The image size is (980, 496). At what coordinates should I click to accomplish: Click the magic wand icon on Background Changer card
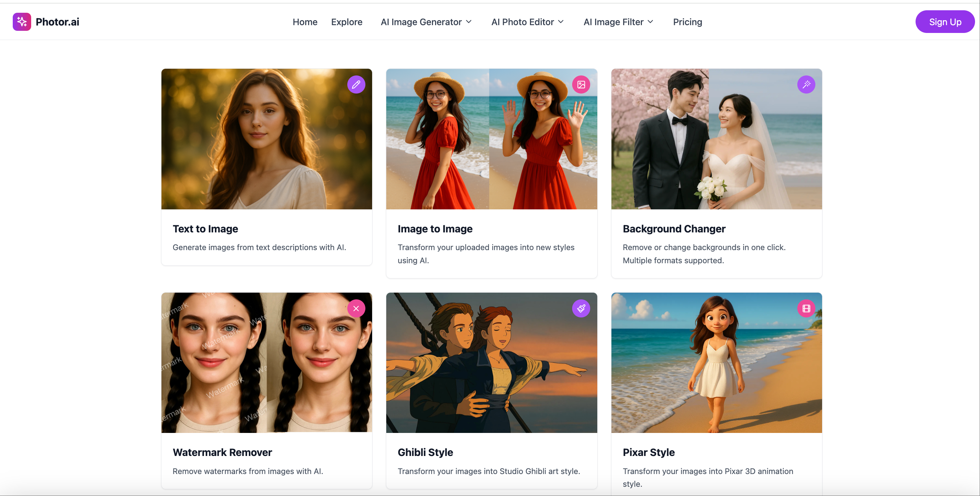(807, 84)
